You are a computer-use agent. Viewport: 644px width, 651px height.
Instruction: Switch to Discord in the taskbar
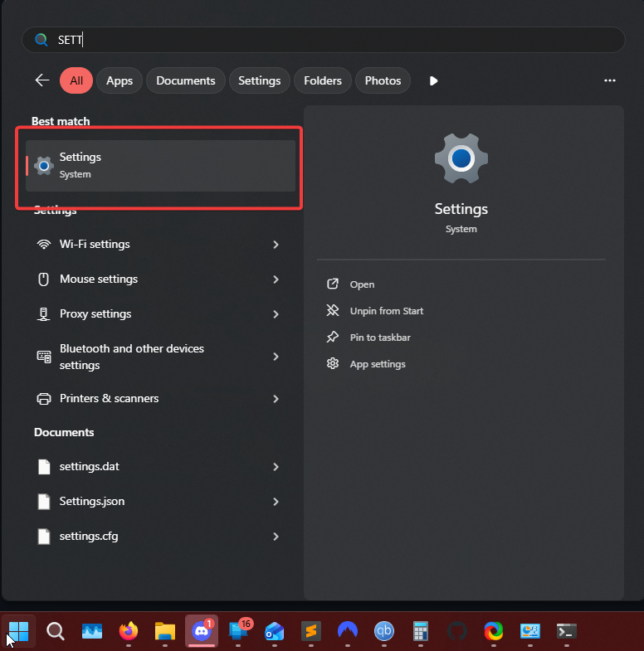[x=202, y=631]
